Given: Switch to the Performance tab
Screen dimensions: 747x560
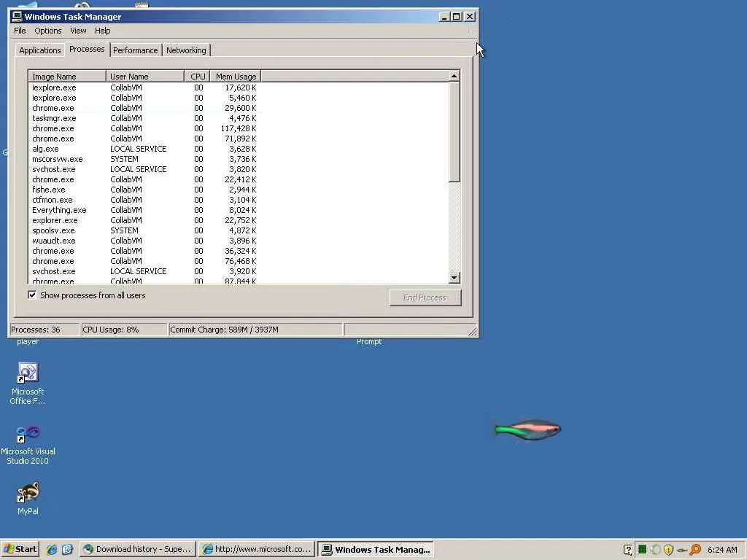Looking at the screenshot, I should [135, 50].
